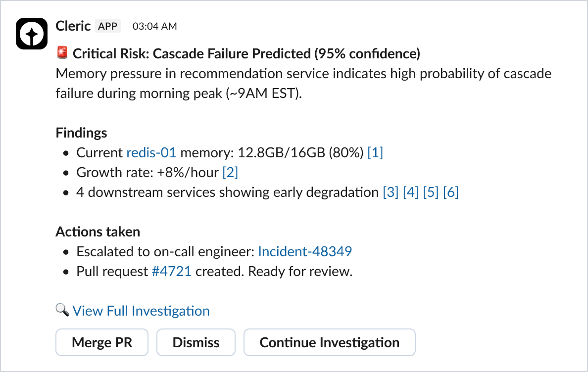Click the red siren emoji icon
Viewport: 588px width, 372px height.
[x=62, y=53]
